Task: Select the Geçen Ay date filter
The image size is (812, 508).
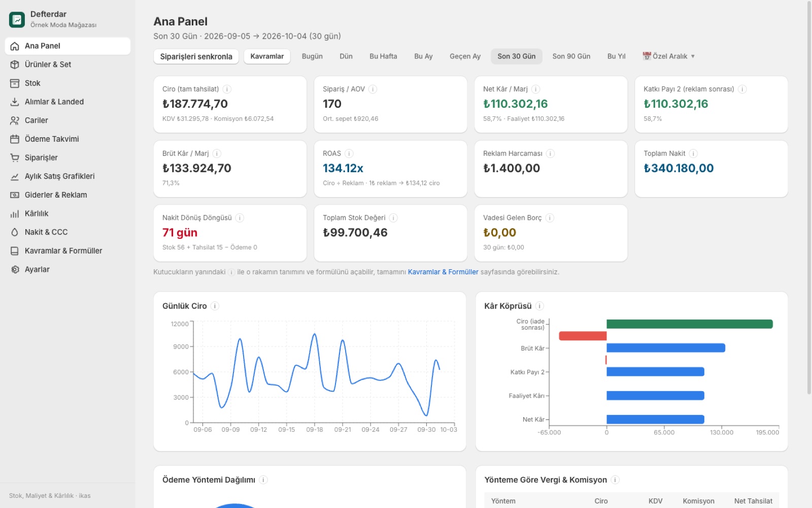Action: click(465, 56)
